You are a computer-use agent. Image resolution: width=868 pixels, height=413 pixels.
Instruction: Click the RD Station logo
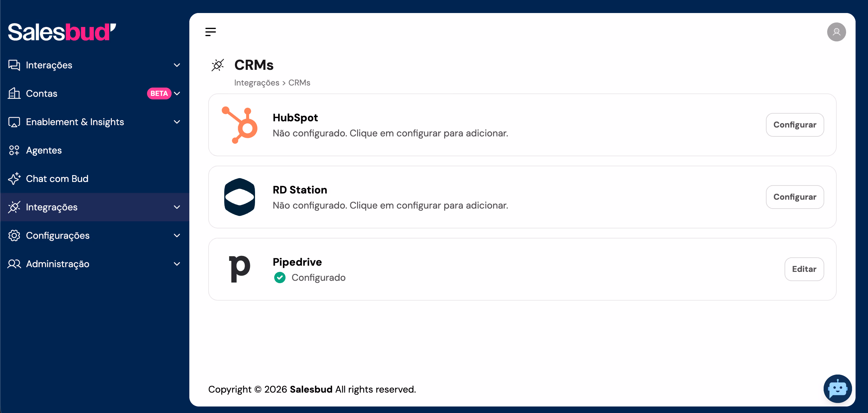pyautogui.click(x=240, y=197)
